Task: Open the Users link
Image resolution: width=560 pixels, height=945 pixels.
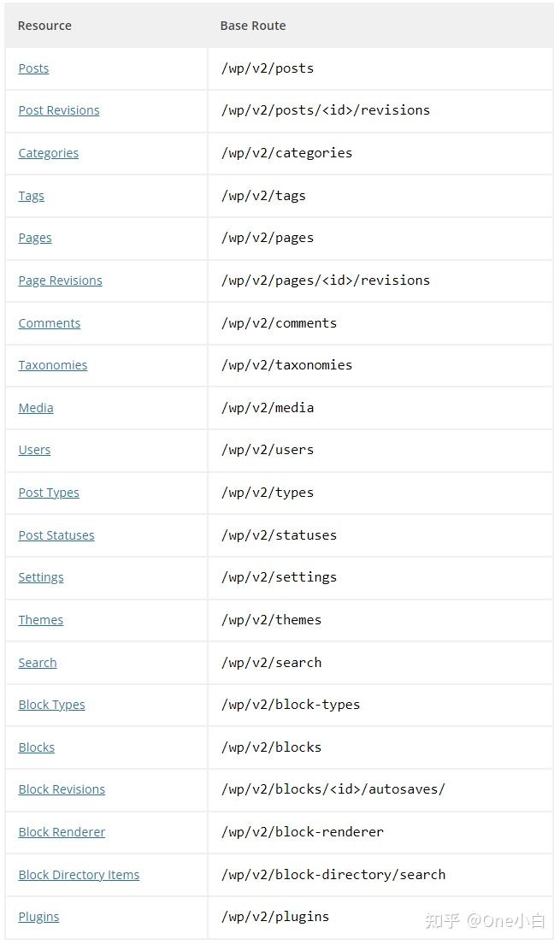Action: [34, 451]
